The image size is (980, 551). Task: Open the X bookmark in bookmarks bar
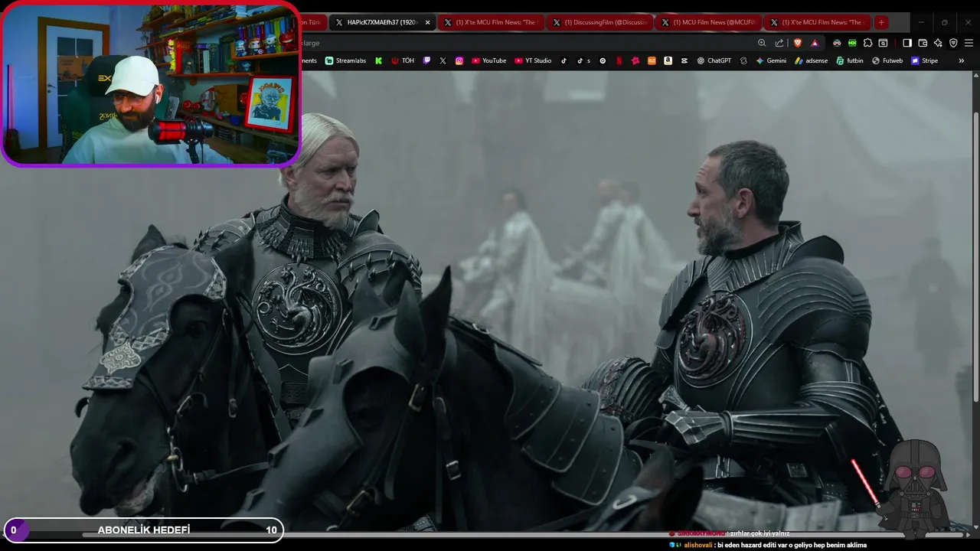coord(443,60)
